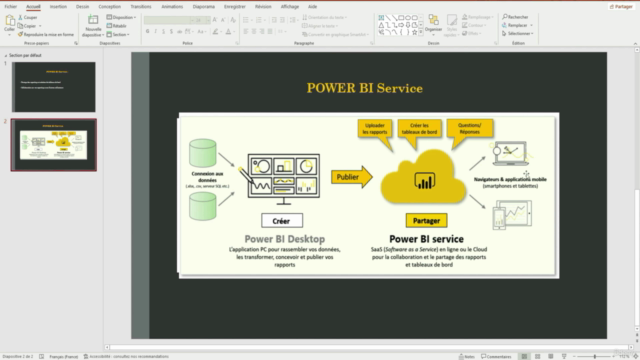Cut selection with Couper

point(28,18)
